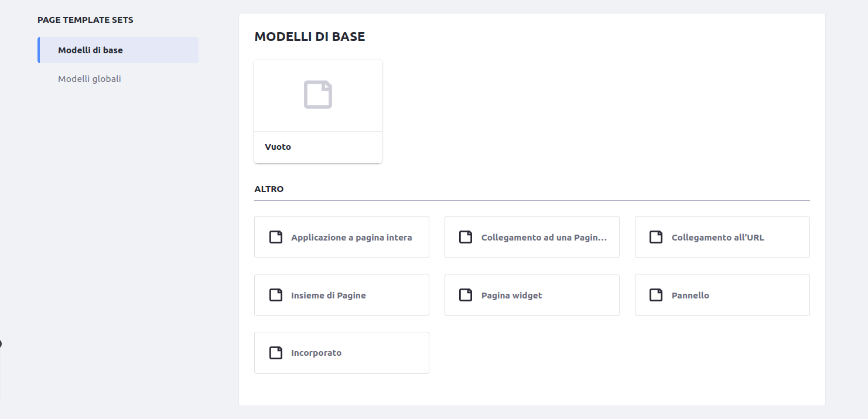Click the page icon beside Collegamento all'URL
This screenshot has height=419, width=868.
[655, 236]
